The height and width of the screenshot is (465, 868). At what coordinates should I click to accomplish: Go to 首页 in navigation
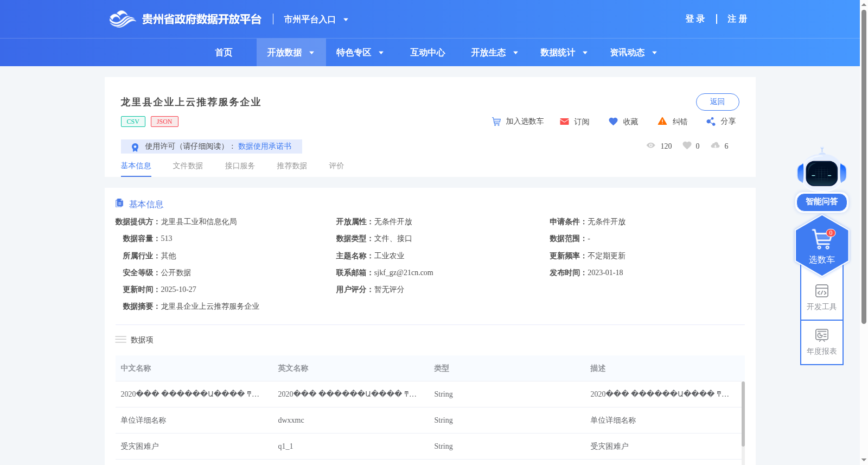tap(224, 53)
